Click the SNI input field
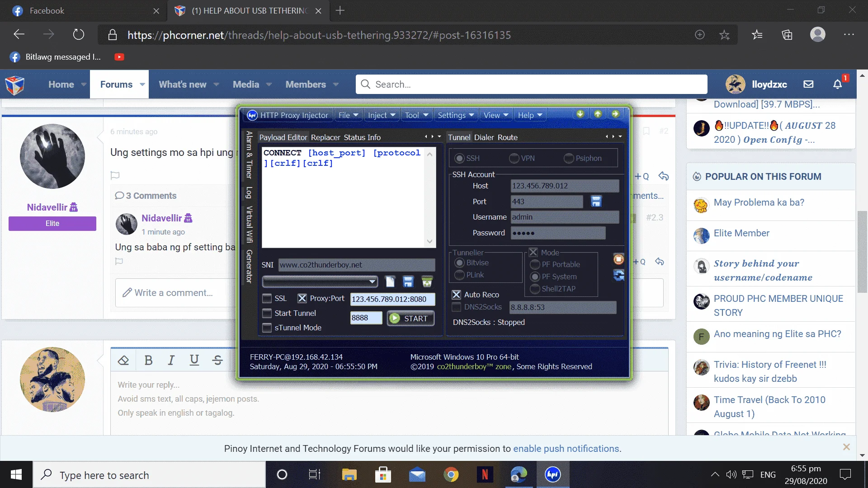 coord(357,265)
